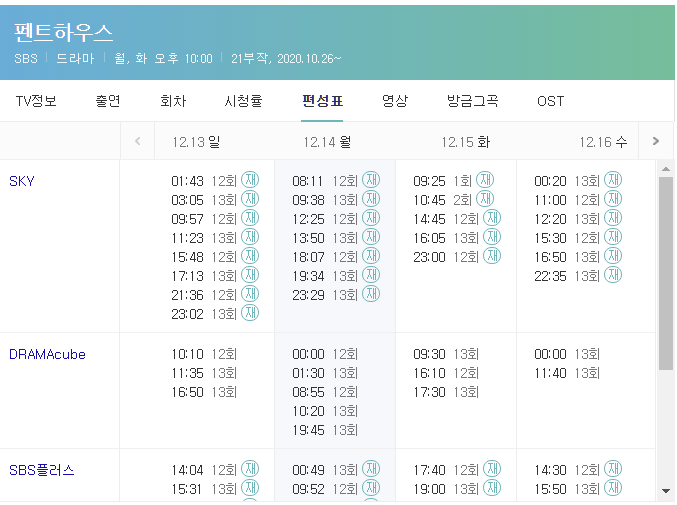Open the 영상 videos tab
The image size is (677, 505).
pos(395,101)
